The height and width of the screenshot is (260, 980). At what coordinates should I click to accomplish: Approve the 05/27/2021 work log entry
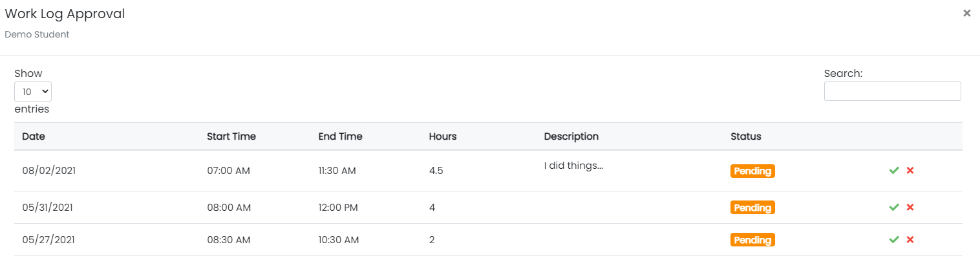click(x=894, y=239)
